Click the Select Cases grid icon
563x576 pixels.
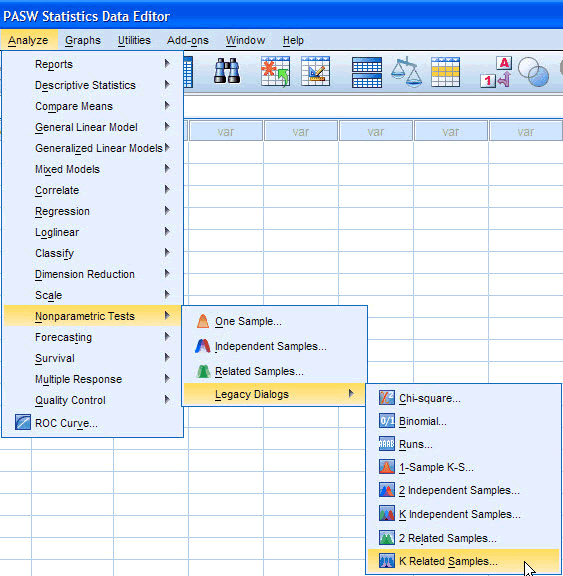click(x=445, y=72)
